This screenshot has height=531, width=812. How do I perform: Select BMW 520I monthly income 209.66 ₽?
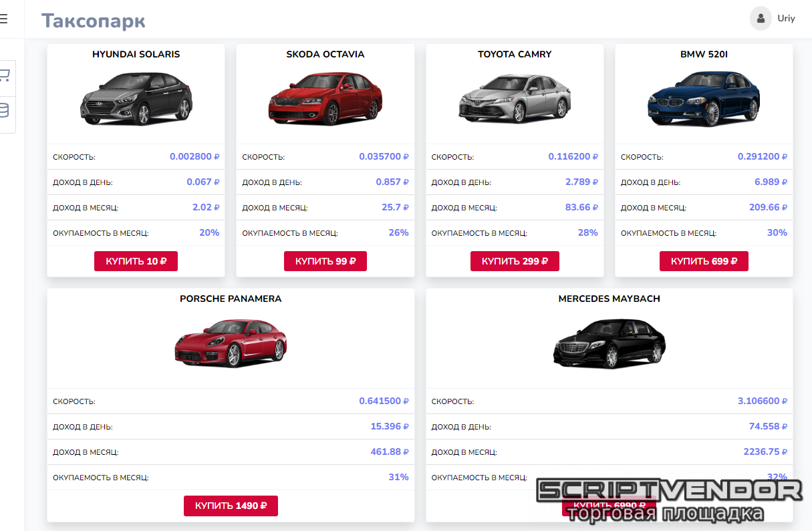pos(769,207)
